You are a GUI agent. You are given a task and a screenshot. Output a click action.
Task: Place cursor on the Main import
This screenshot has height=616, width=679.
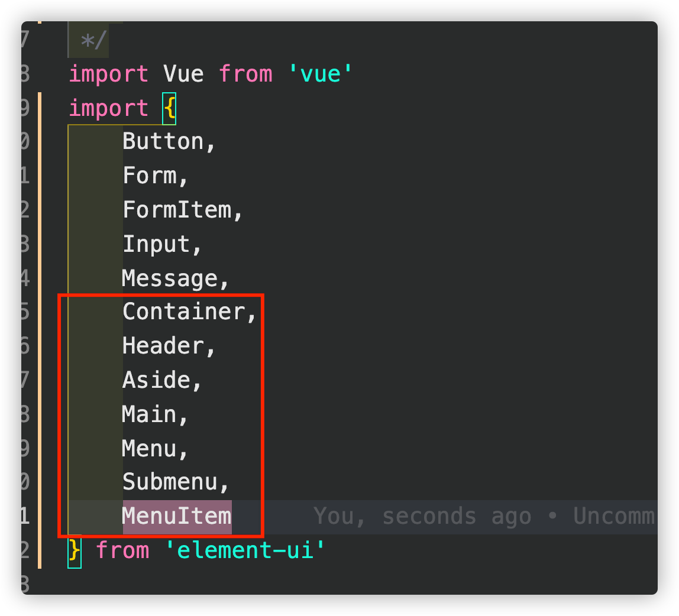point(150,414)
